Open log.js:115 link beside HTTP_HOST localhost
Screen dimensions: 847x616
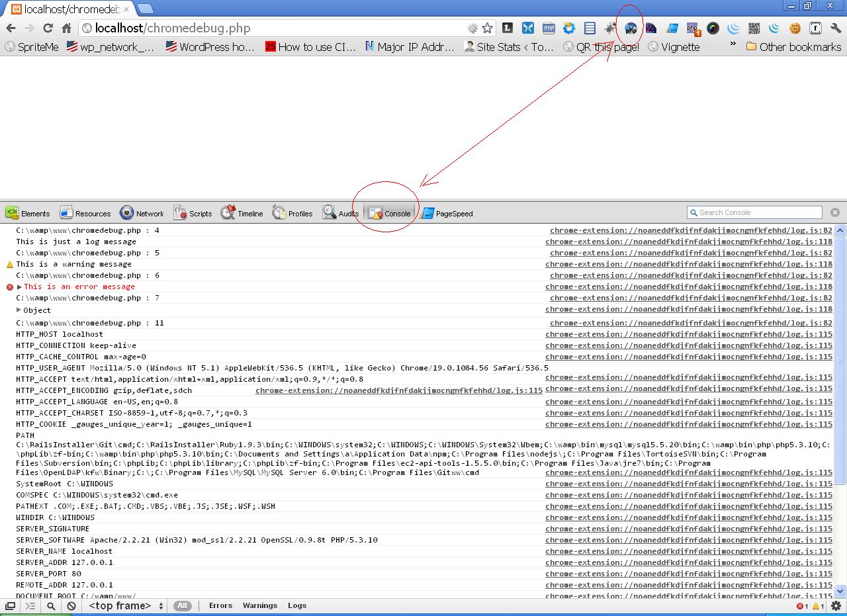click(x=689, y=334)
